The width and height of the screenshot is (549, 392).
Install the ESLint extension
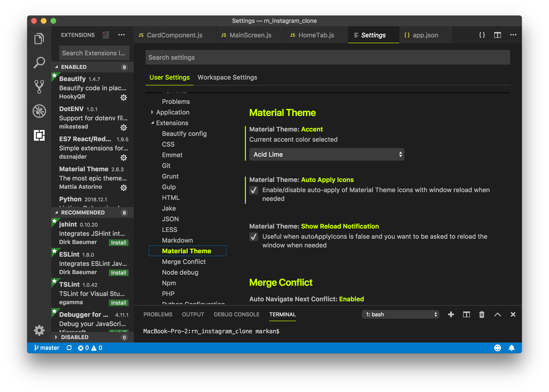118,273
